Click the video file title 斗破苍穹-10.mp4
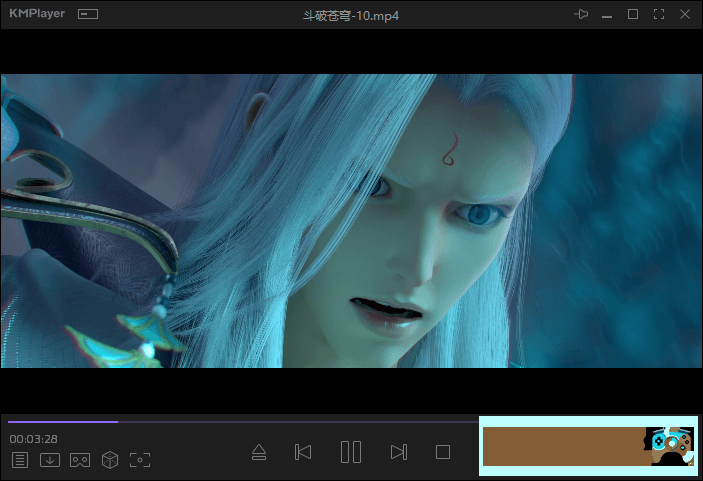 [x=351, y=16]
